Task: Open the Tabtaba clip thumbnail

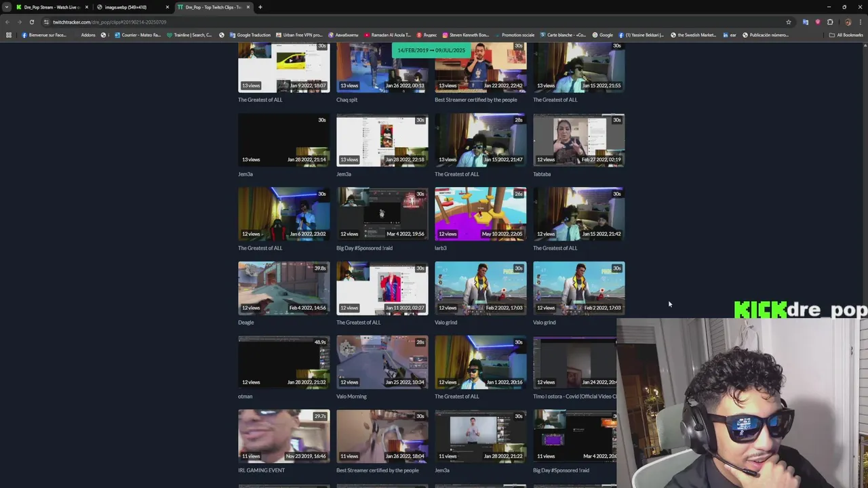Action: click(578, 140)
